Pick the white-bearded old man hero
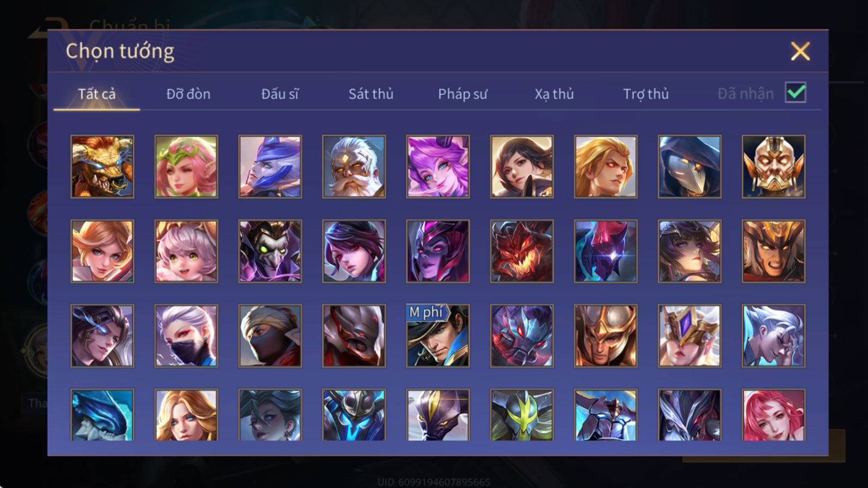868x488 pixels. [354, 166]
